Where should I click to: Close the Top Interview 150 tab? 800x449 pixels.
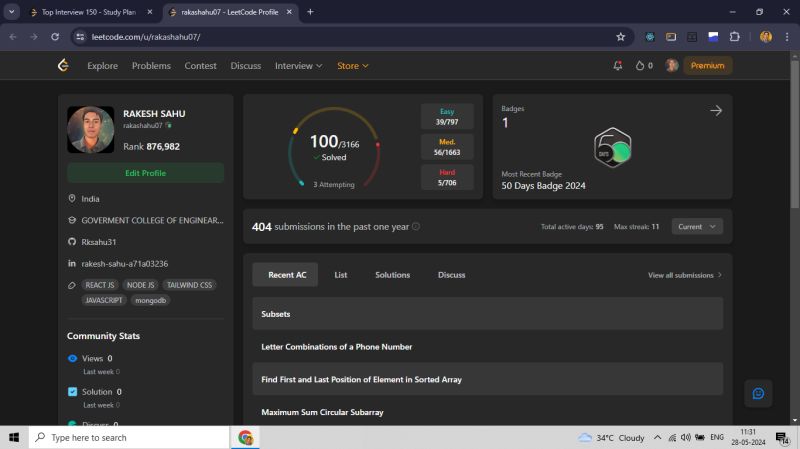coord(149,12)
